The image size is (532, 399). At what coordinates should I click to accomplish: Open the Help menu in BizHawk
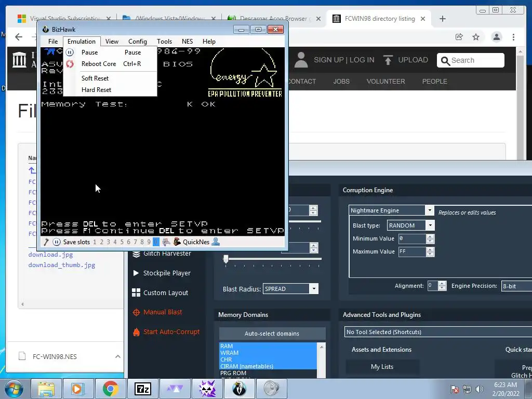(209, 42)
